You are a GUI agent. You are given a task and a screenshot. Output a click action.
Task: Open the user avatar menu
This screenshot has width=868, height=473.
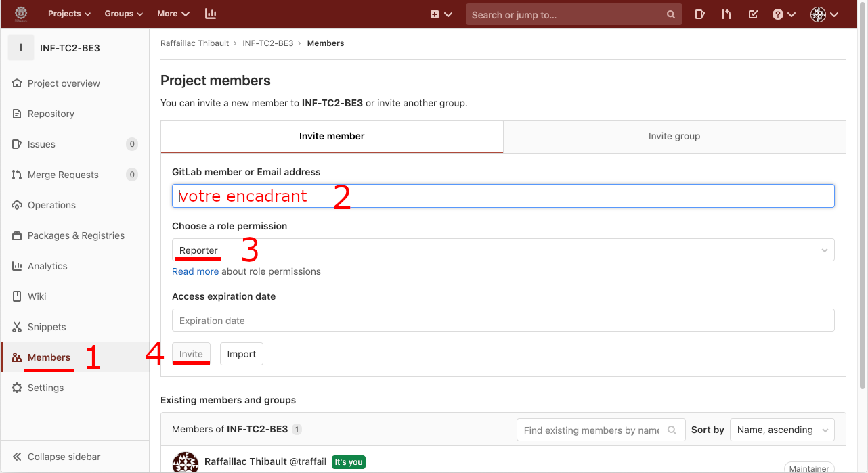tap(825, 14)
